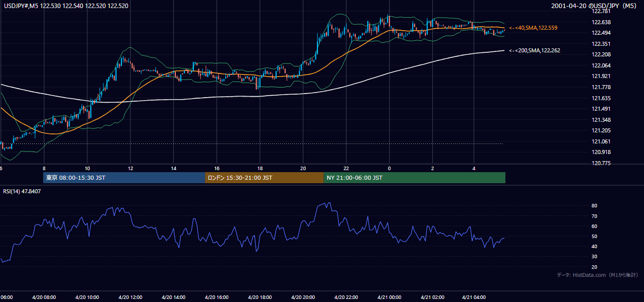
Task: Click RSI scale value 50
Action: pyautogui.click(x=594, y=236)
